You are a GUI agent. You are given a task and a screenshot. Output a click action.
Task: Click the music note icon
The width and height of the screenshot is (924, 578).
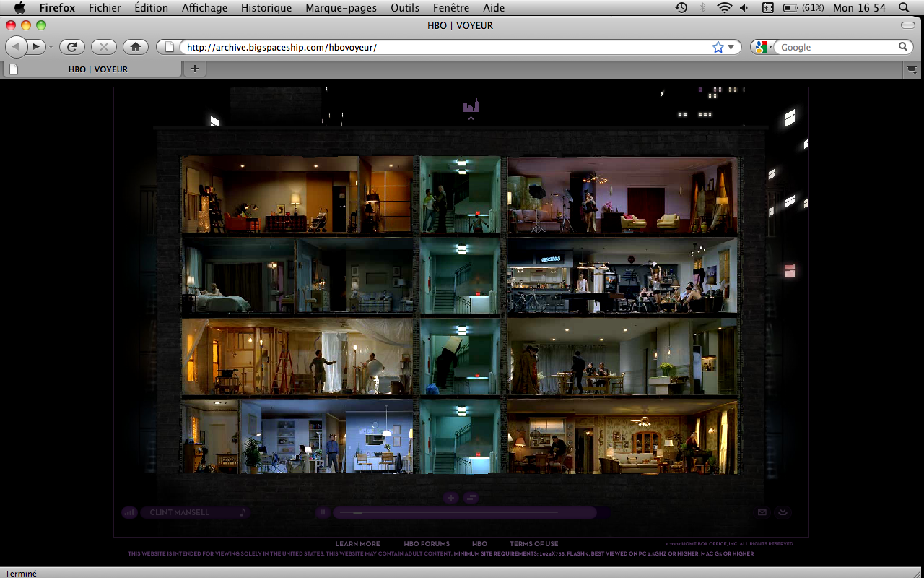[x=243, y=512]
